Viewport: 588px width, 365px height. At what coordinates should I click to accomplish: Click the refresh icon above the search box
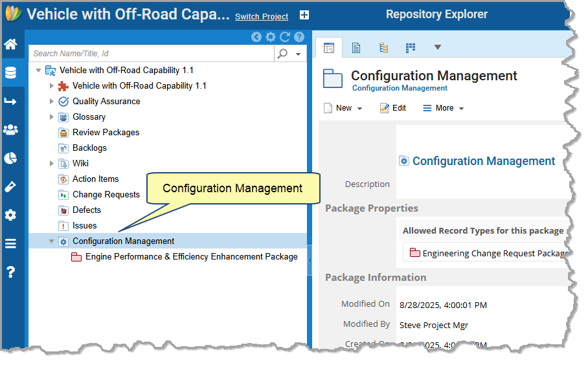click(x=285, y=38)
